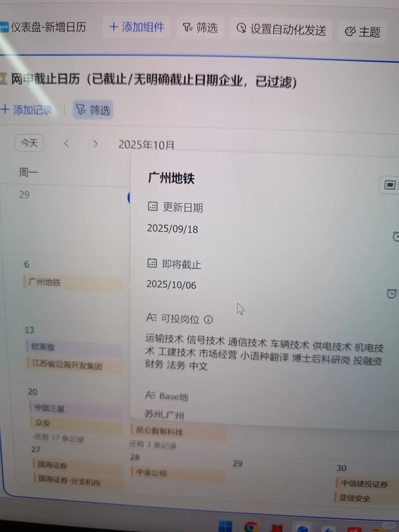Go to previous month arrow

(66, 144)
